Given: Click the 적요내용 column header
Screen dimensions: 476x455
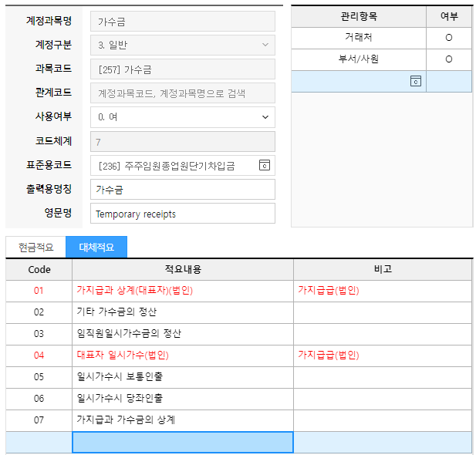Looking at the screenshot, I should [183, 270].
